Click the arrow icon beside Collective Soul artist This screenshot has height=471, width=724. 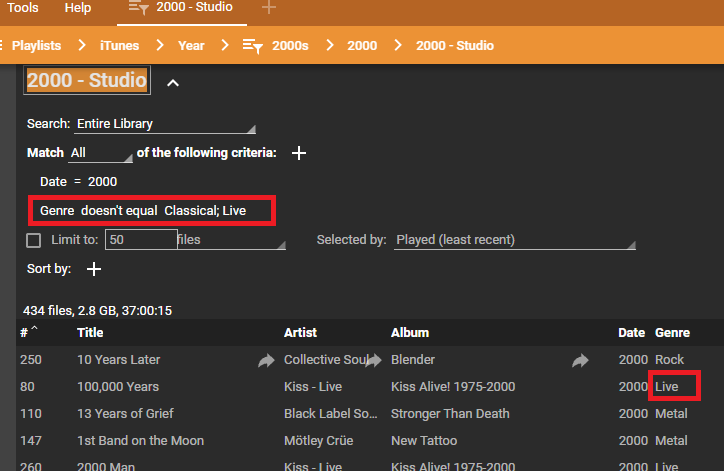(x=374, y=360)
